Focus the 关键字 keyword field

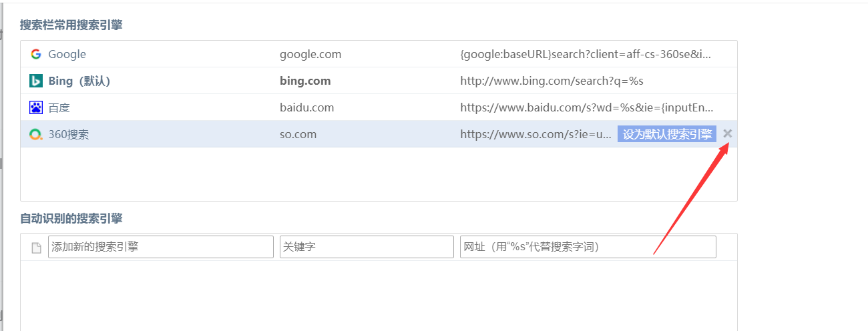click(x=367, y=247)
